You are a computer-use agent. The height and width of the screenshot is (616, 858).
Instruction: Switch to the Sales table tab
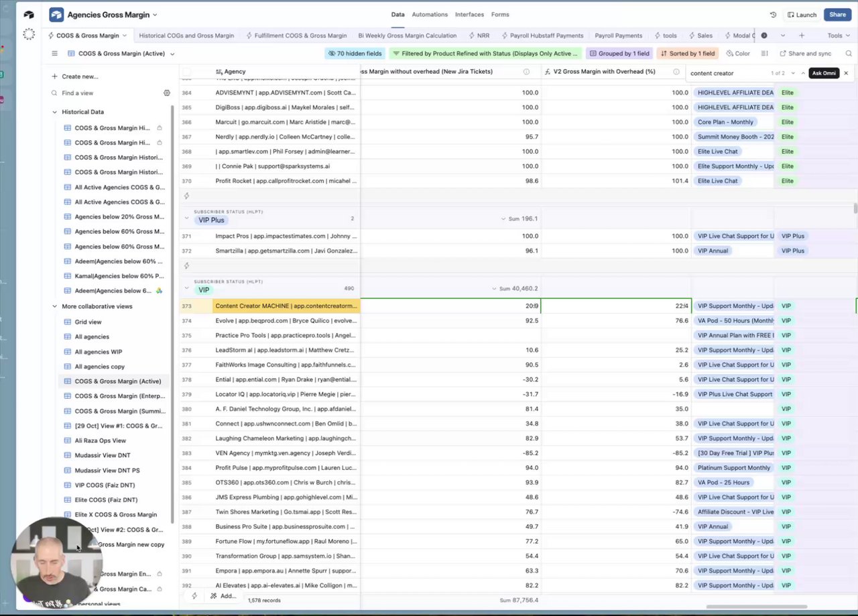point(700,36)
